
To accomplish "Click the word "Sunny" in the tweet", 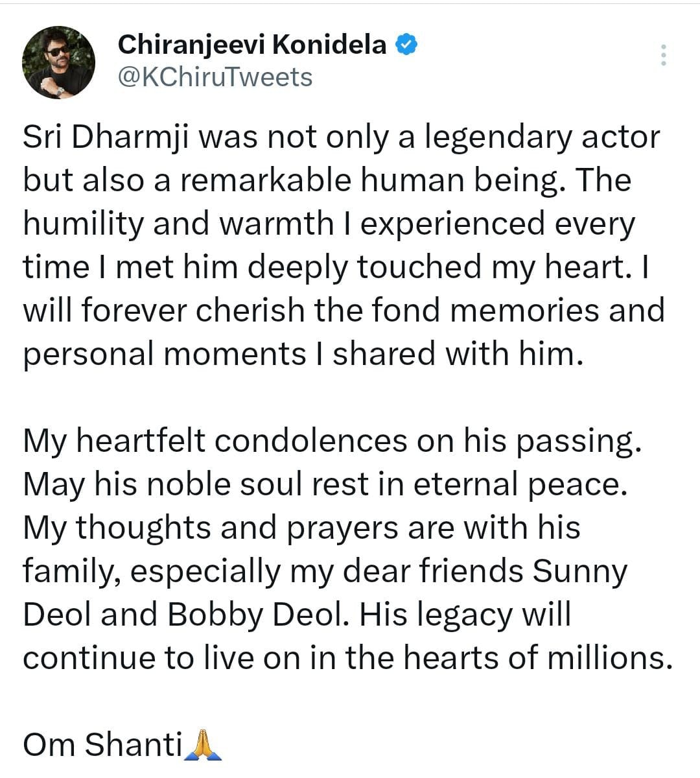I will click(580, 571).
